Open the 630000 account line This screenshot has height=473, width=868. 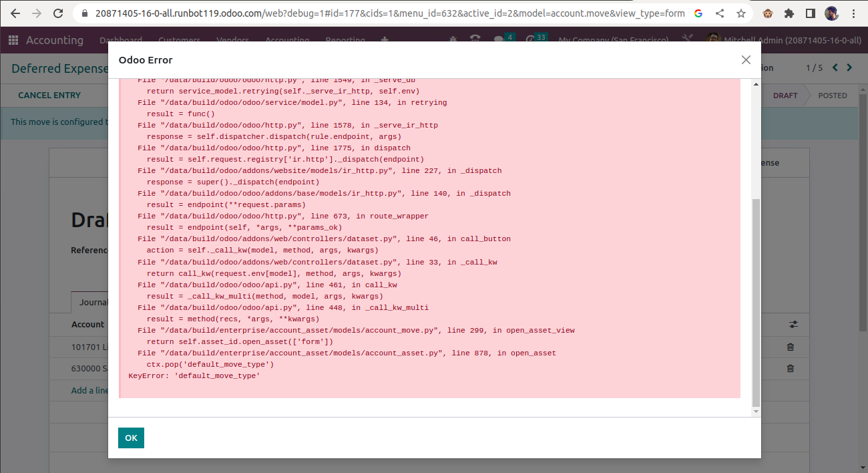[90, 368]
